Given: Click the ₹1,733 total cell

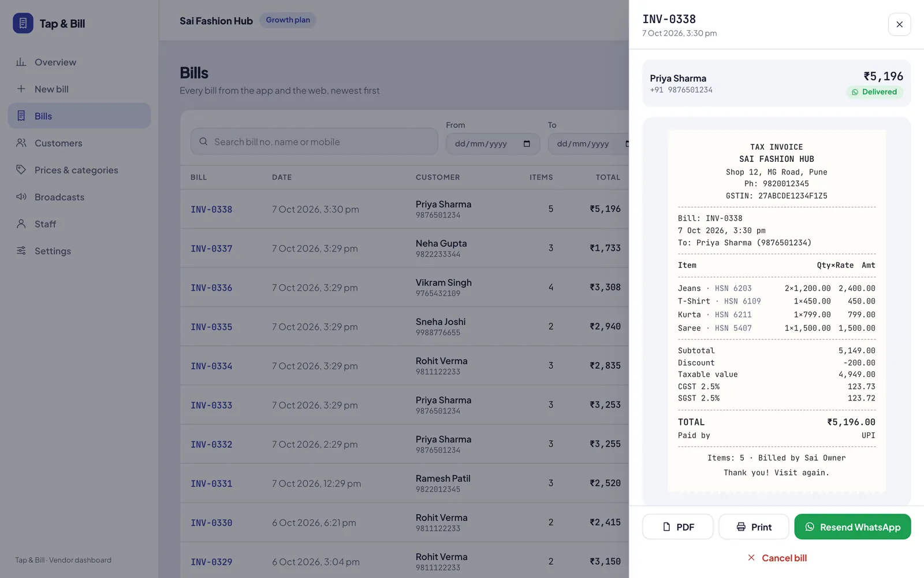Looking at the screenshot, I should pos(605,248).
